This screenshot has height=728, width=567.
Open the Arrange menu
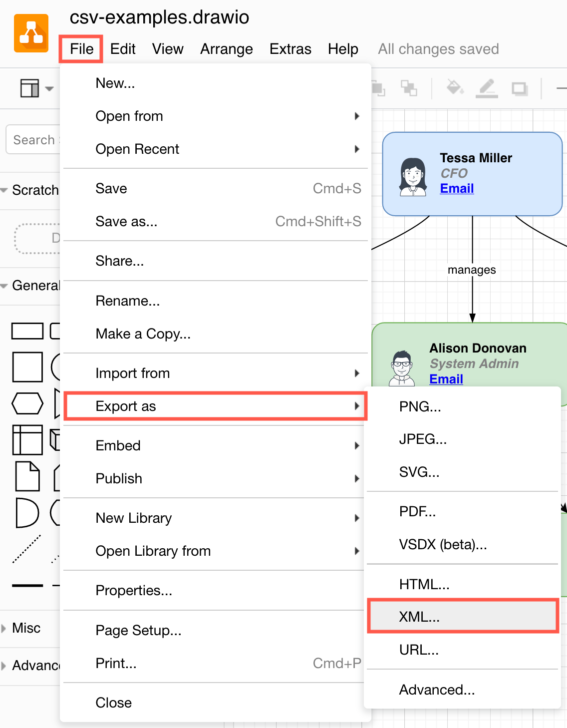click(226, 48)
